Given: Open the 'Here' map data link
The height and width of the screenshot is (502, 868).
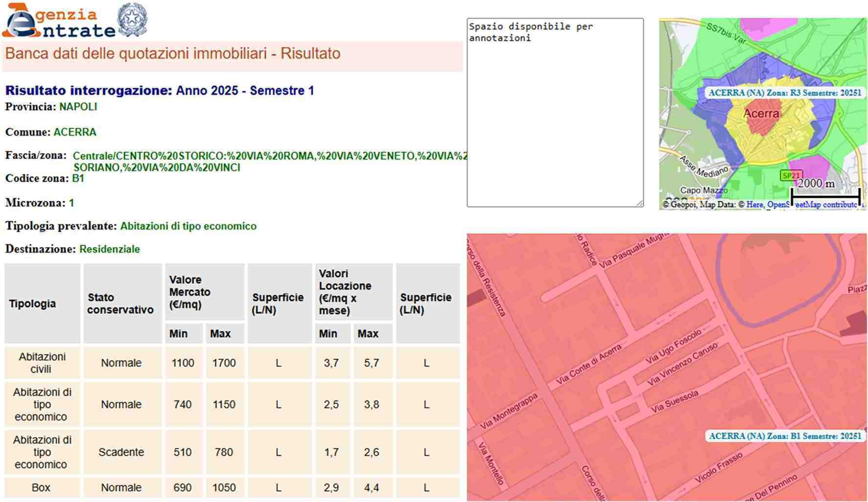Looking at the screenshot, I should (754, 205).
